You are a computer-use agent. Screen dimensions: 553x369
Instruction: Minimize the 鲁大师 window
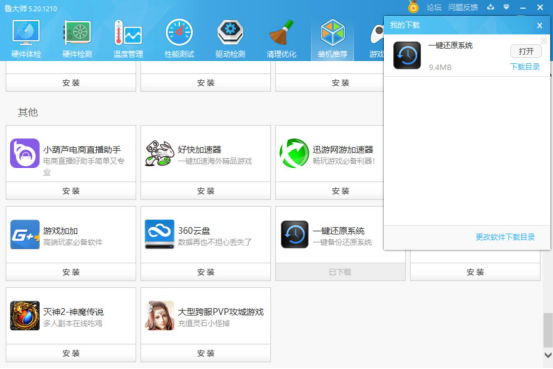coord(523,7)
